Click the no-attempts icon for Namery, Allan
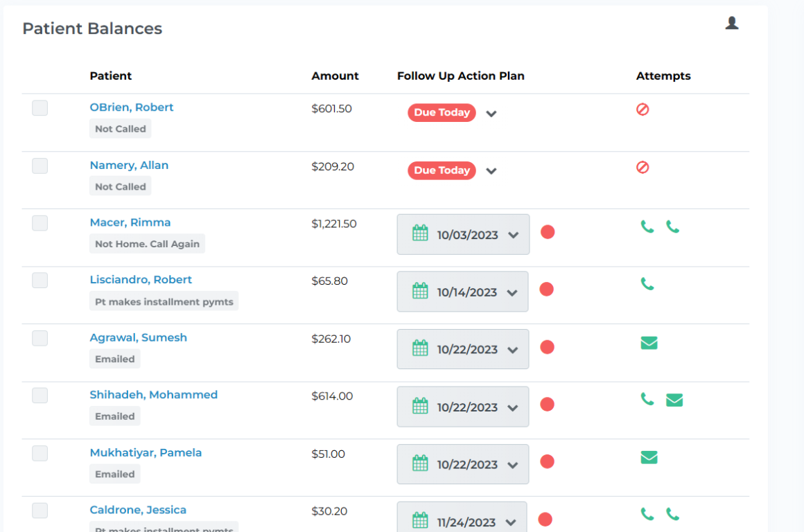The image size is (804, 532). click(643, 168)
